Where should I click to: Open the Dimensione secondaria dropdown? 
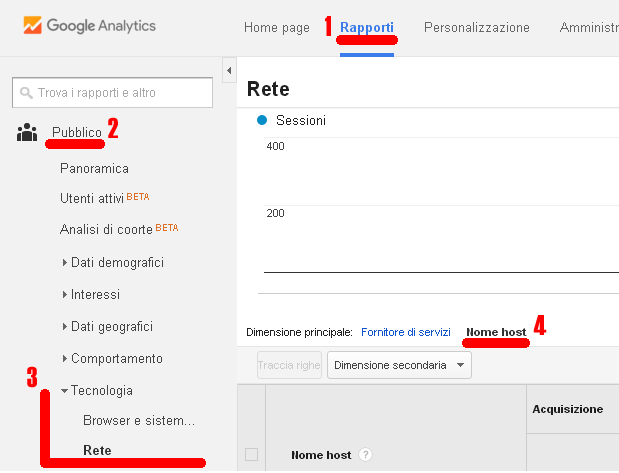(x=399, y=366)
